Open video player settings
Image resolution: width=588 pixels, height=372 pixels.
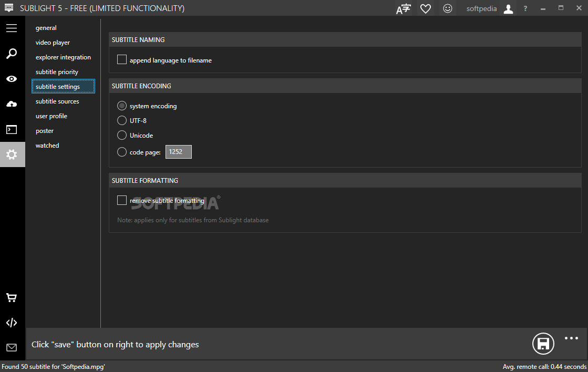click(53, 43)
